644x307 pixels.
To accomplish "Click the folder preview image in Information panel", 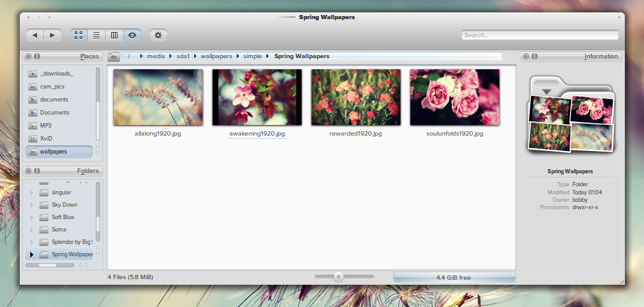I will [571, 114].
